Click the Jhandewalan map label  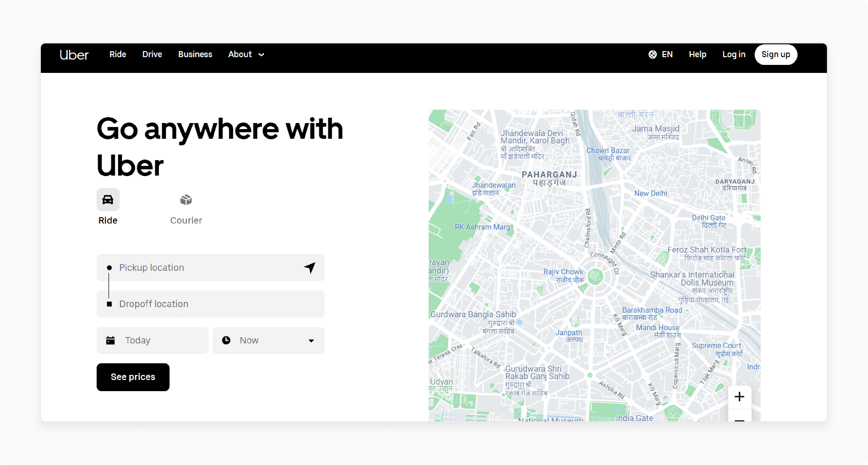pos(494,189)
